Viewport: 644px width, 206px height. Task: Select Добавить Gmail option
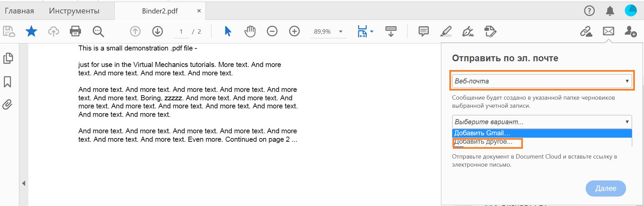[542, 133]
